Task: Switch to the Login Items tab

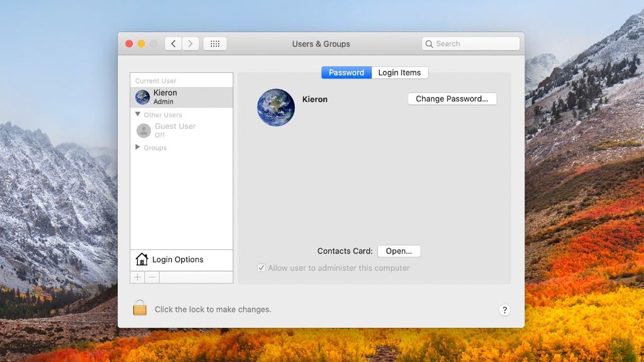Action: [x=400, y=72]
